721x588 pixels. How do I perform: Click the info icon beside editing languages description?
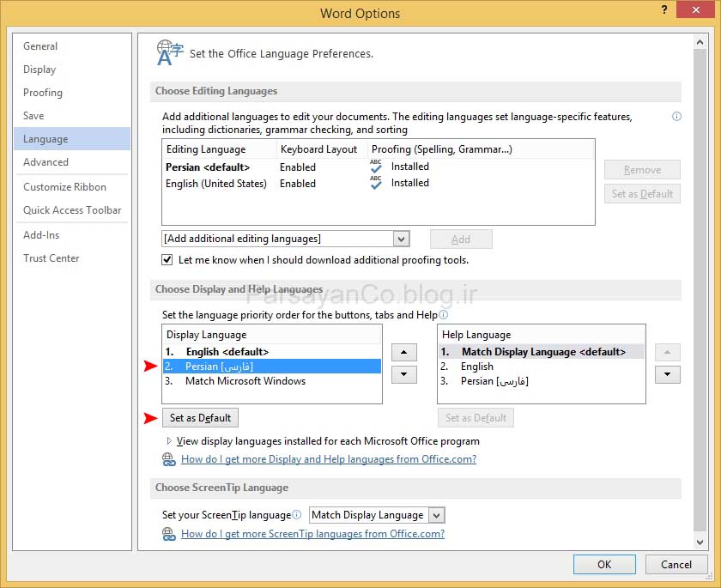[676, 117]
